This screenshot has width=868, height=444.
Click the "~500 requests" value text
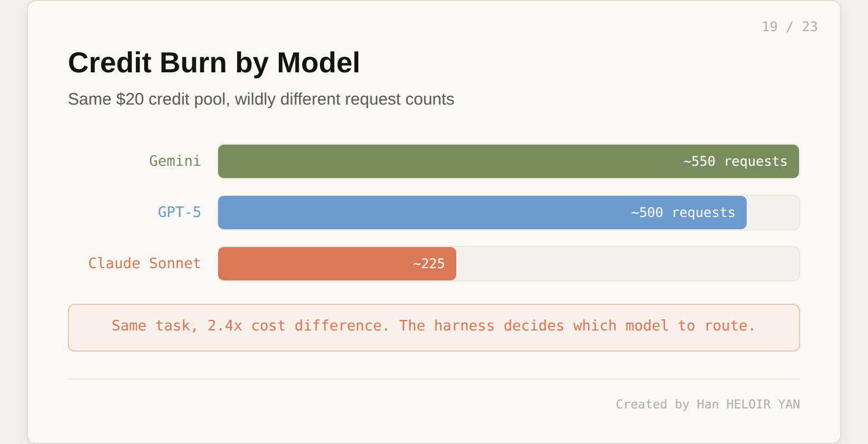click(x=683, y=213)
